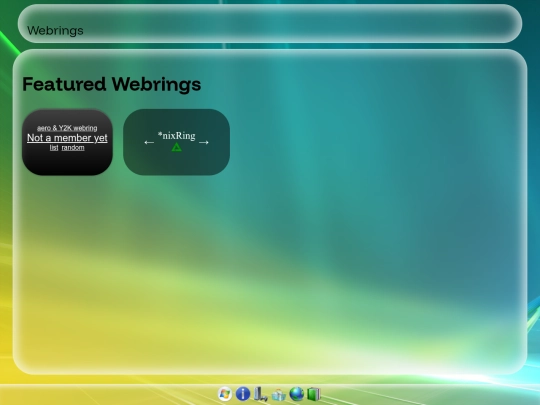Visit a random webring site link
The width and height of the screenshot is (540, 405).
click(73, 148)
